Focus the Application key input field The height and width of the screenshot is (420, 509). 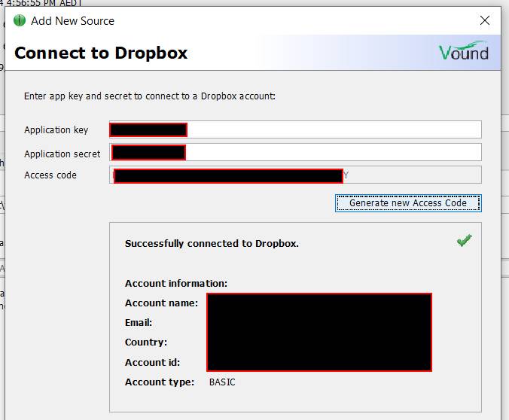(295, 129)
